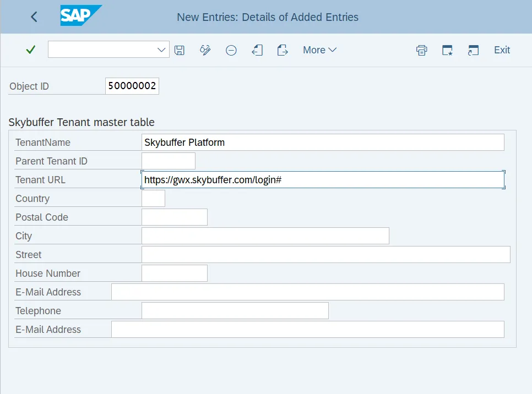
Task: Delete the entry with the minus circle icon
Action: click(x=231, y=51)
